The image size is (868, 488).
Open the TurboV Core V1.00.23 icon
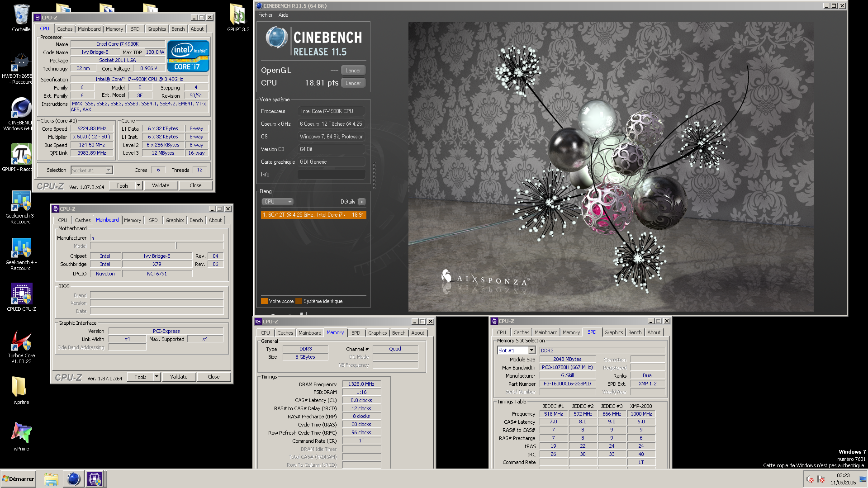pos(21,341)
